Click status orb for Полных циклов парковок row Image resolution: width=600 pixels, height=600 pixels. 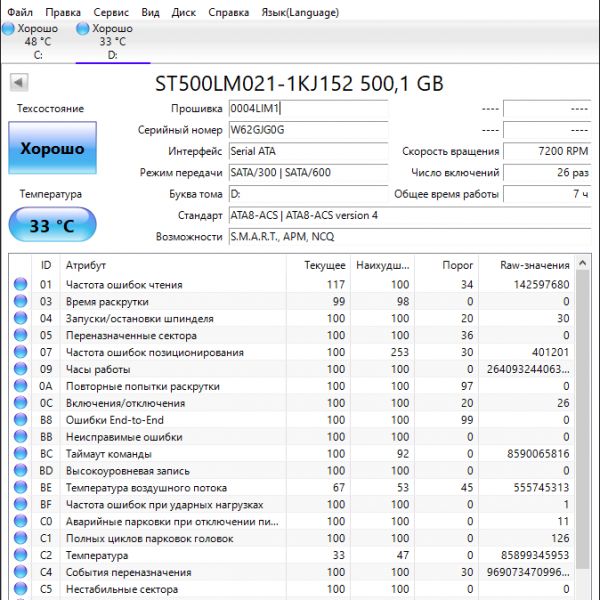point(20,538)
